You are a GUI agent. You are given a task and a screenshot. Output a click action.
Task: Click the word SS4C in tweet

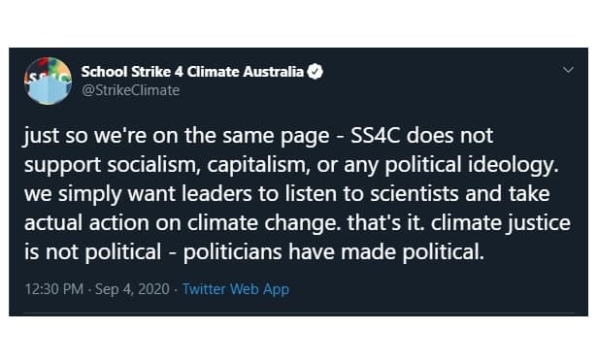[x=376, y=136]
